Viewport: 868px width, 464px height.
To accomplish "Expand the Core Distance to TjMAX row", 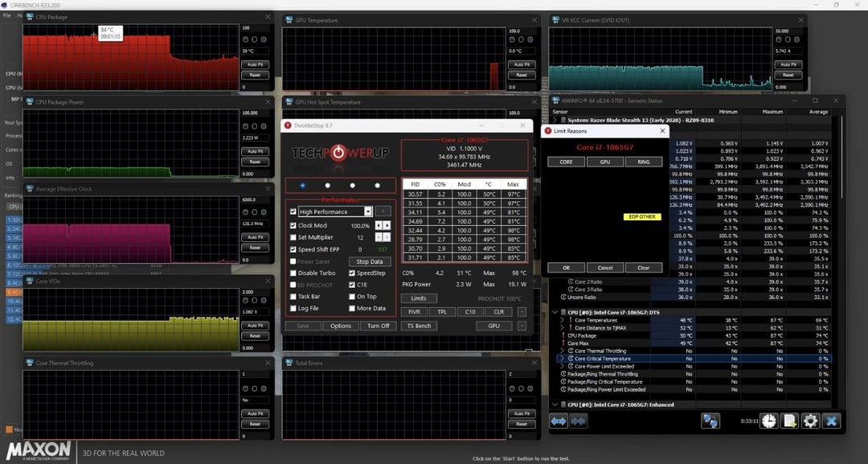I will (563, 328).
